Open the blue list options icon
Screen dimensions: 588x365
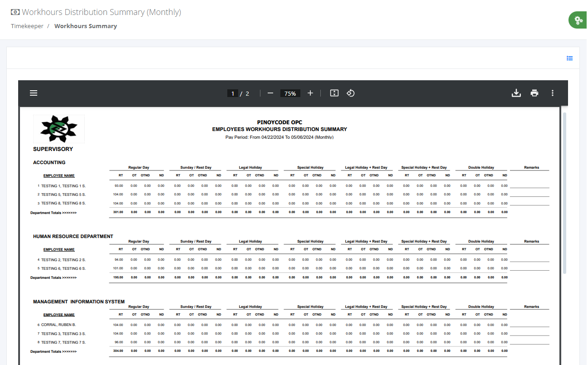[570, 58]
